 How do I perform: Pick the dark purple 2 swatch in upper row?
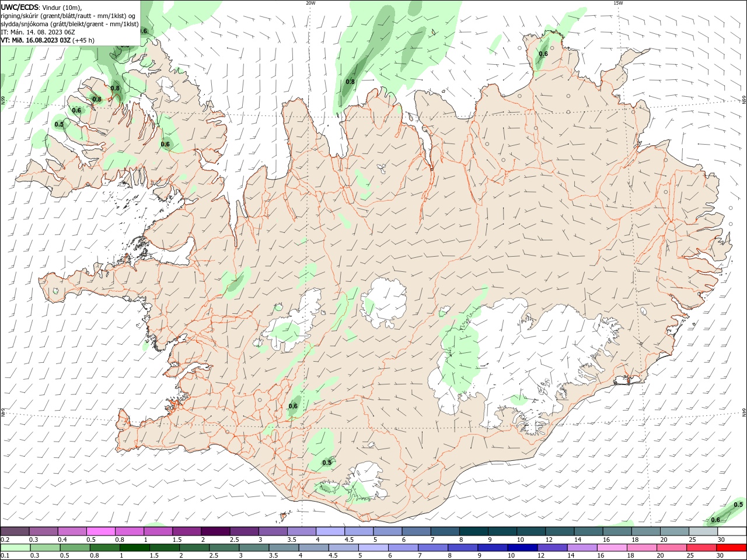[x=215, y=531]
